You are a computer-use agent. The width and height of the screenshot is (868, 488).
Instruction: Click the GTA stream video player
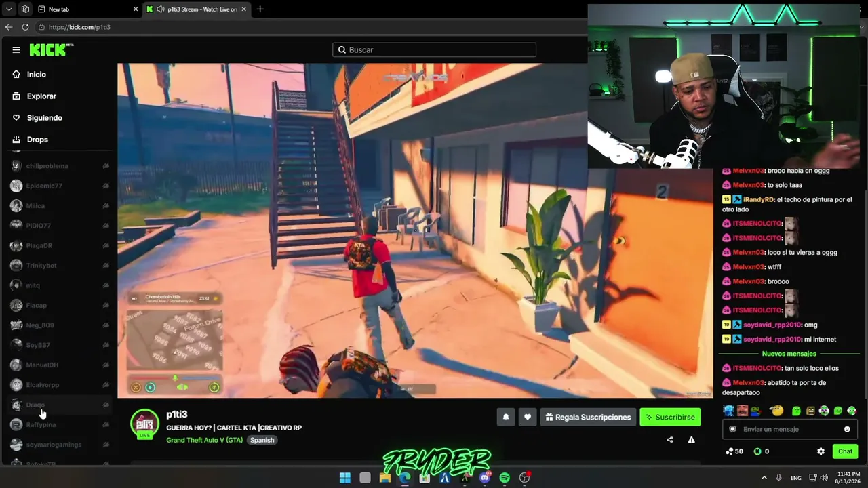coord(415,230)
